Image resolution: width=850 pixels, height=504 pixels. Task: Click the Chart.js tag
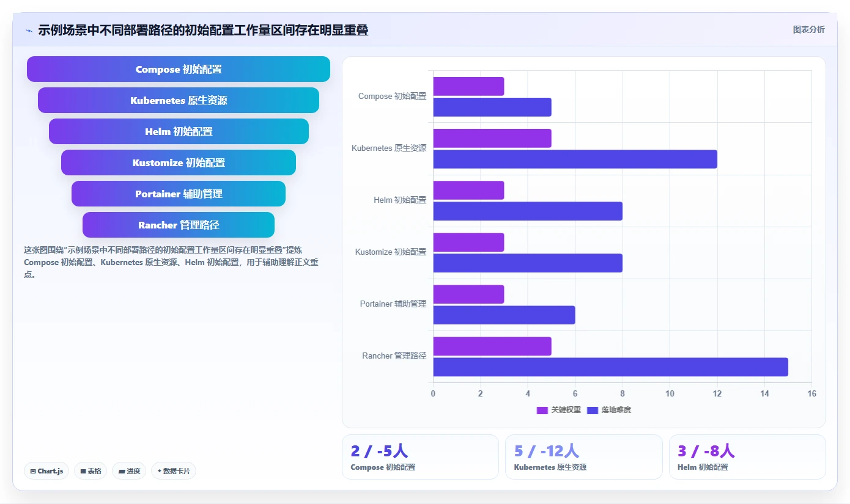(47, 471)
